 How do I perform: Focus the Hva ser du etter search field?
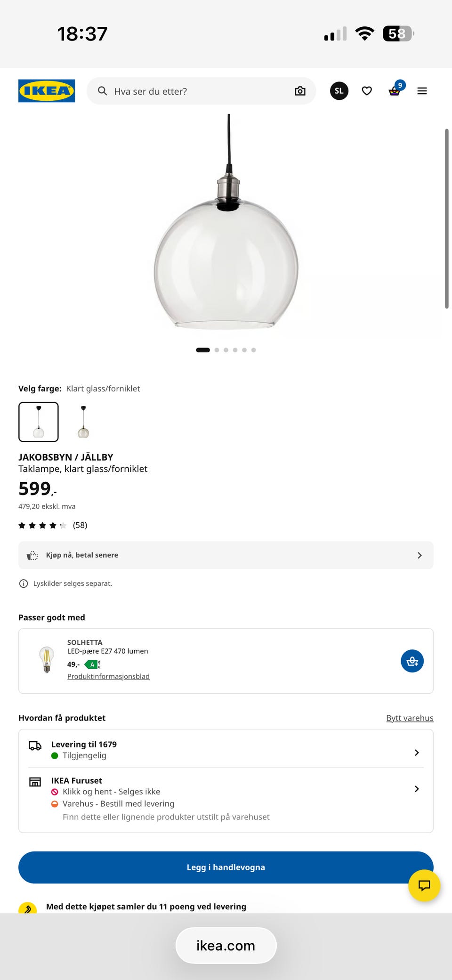(202, 91)
